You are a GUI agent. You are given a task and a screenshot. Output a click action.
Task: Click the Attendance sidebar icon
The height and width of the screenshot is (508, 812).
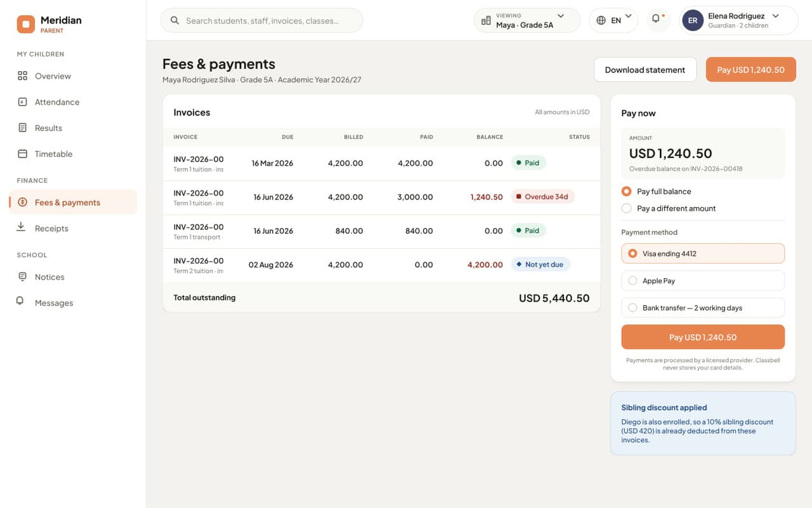click(23, 102)
